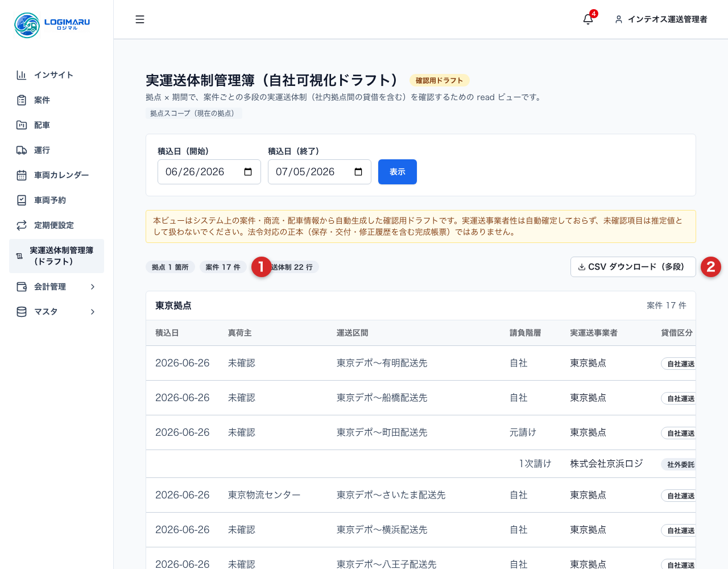Viewport: 728px width, 569px height.
Task: Click the 拠点スコープ(現在の拠点) tag
Action: click(x=194, y=113)
